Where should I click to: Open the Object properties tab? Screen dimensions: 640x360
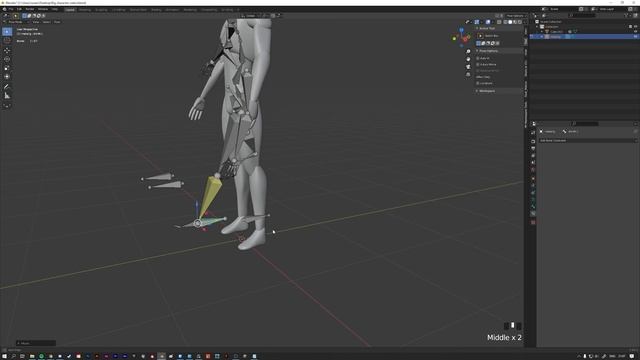click(x=533, y=178)
